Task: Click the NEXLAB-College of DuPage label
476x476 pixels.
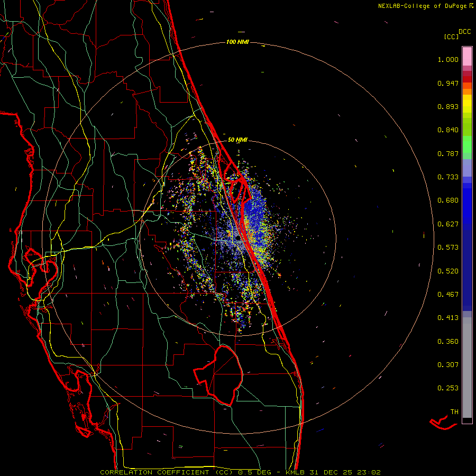Action: click(422, 6)
